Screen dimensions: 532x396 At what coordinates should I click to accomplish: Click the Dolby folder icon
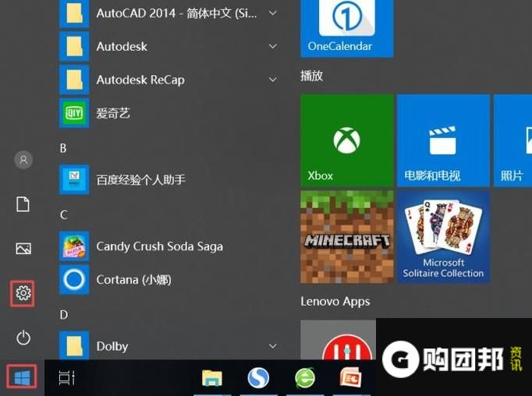(x=74, y=346)
